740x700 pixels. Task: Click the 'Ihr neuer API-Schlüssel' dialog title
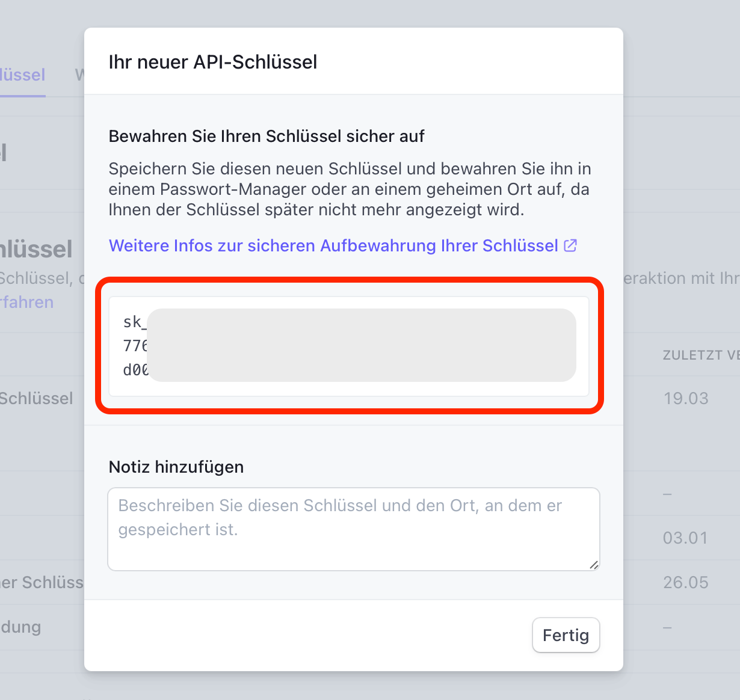(212, 62)
